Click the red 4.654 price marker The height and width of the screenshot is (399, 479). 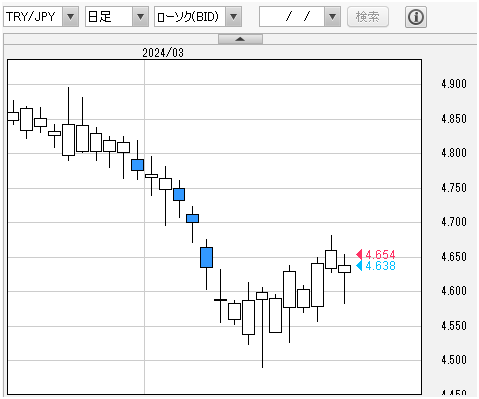(376, 255)
